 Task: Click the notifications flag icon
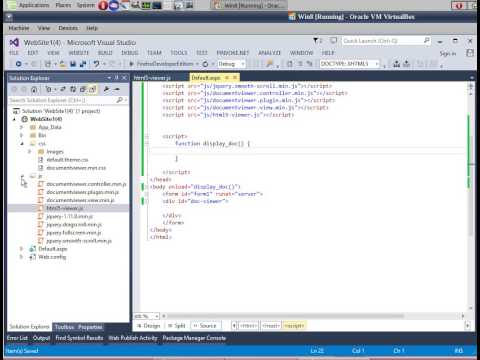316,41
